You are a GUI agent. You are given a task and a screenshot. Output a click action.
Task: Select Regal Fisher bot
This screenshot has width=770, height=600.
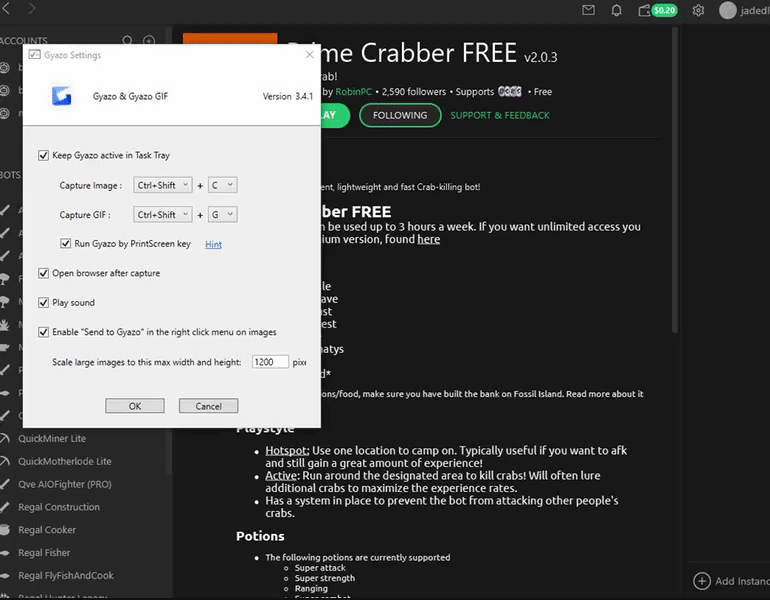[44, 552]
